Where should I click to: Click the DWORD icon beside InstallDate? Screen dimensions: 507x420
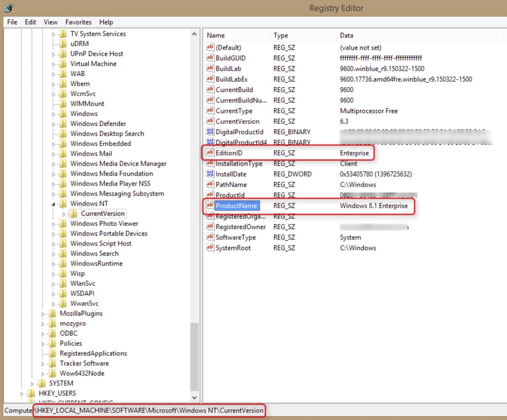tap(210, 173)
